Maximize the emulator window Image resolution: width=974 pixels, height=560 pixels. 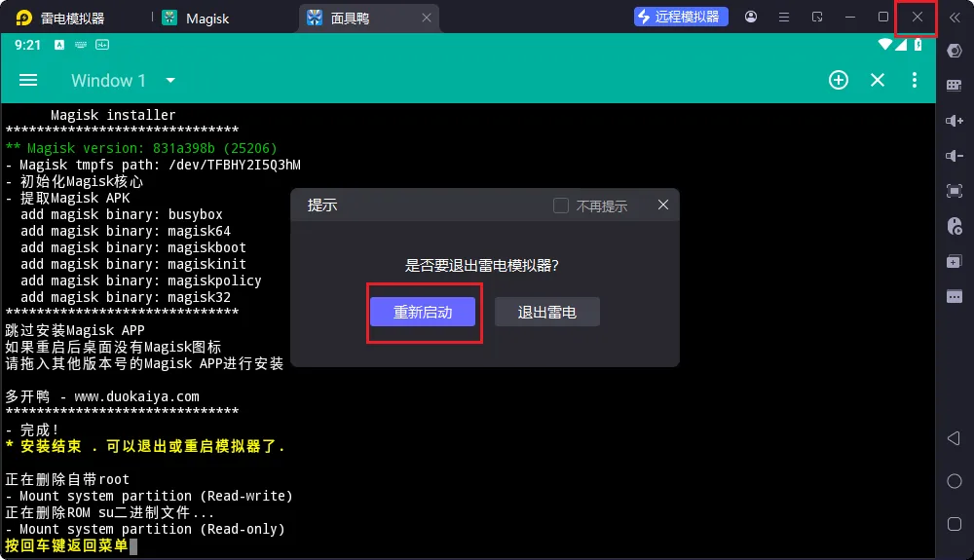[x=882, y=17]
